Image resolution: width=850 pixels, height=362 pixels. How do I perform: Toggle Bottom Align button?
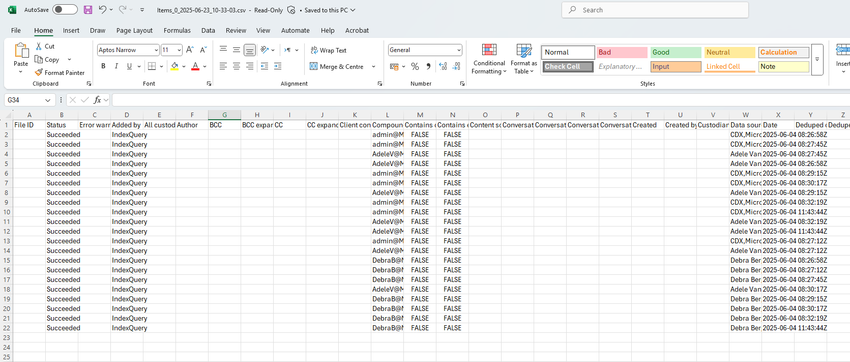[249, 50]
